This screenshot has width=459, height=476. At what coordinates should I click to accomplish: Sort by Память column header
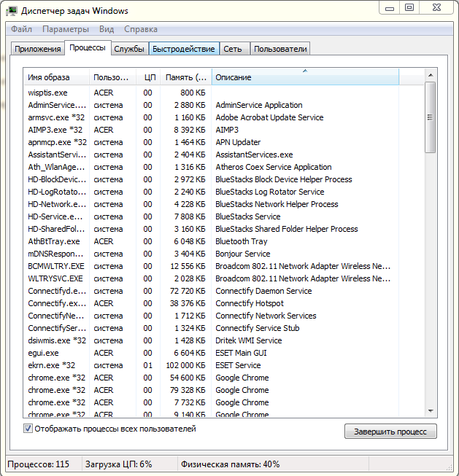(x=186, y=77)
